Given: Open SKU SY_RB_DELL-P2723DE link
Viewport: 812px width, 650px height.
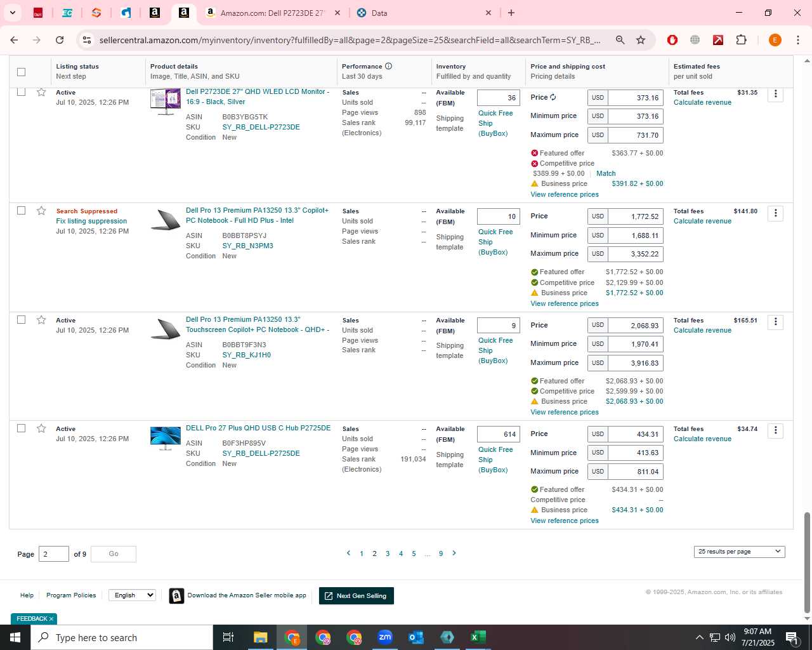Looking at the screenshot, I should point(261,127).
